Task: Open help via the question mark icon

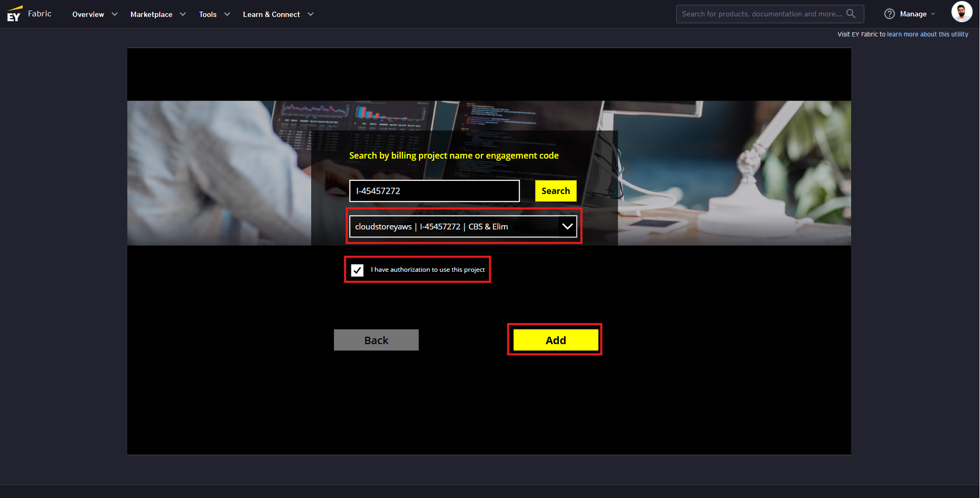Action: pyautogui.click(x=890, y=14)
